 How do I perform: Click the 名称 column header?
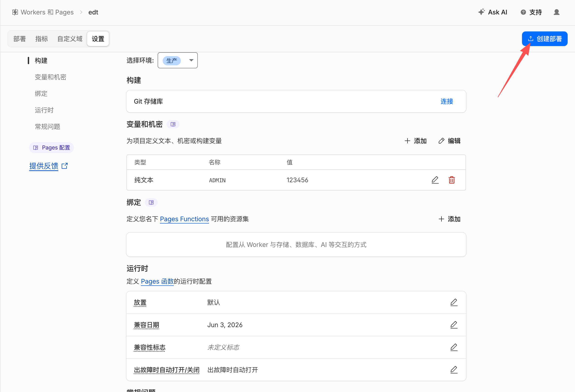(215, 162)
